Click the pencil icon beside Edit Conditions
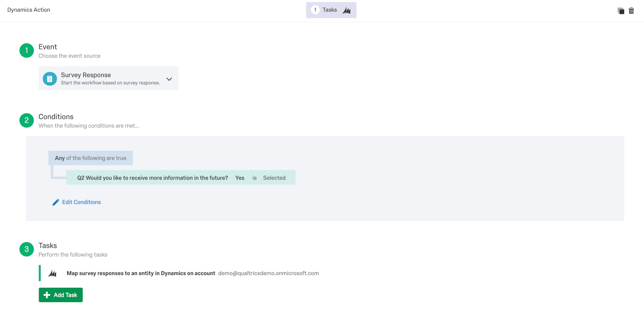The height and width of the screenshot is (322, 644). click(x=56, y=202)
